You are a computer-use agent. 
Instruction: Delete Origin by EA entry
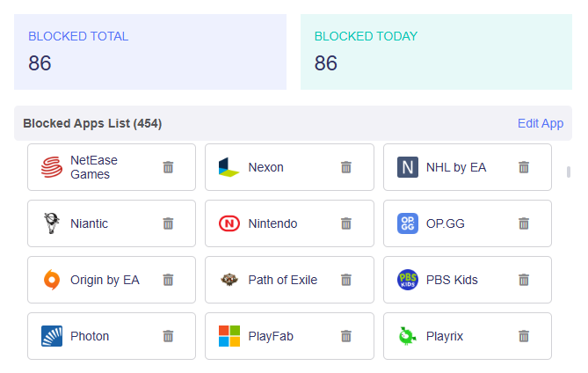(168, 280)
